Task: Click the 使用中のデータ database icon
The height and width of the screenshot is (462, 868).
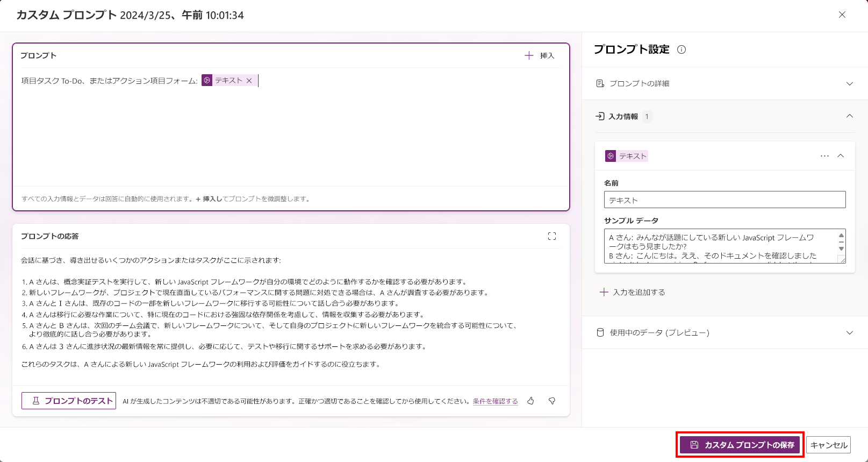Action: [600, 332]
